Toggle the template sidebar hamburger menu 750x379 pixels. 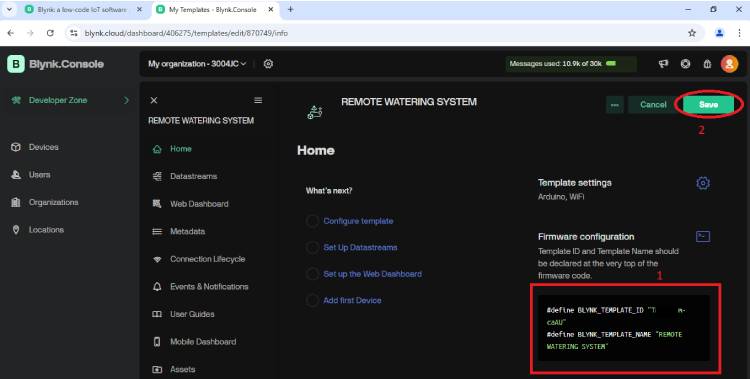point(258,100)
